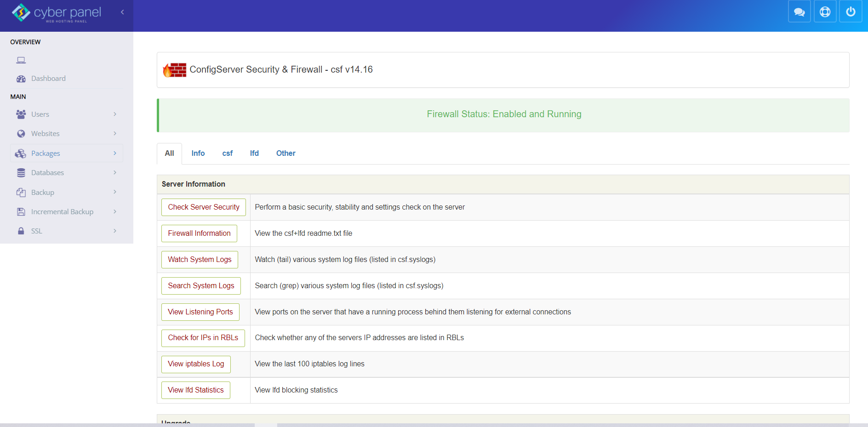Screen dimensions: 868x427
Task: Click the ConfigServer Security & Firewall title
Action: coord(281,69)
